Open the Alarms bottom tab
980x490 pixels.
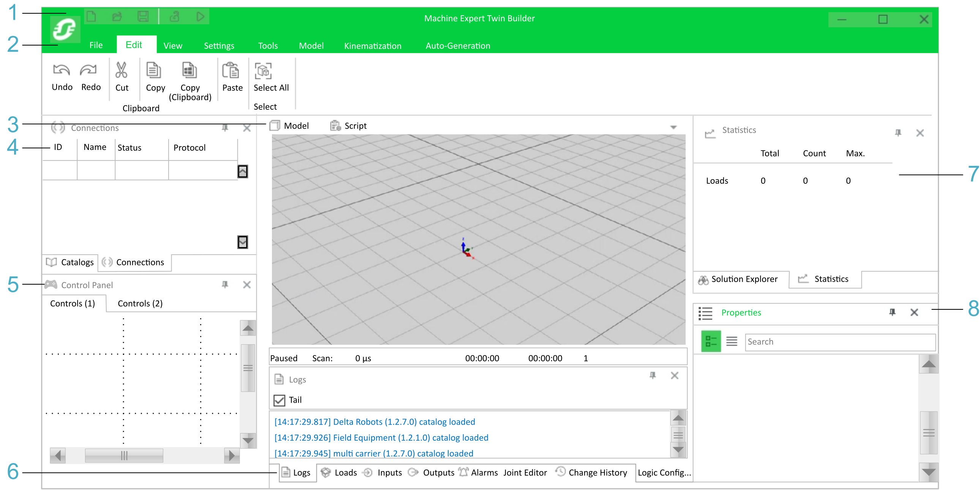tap(478, 473)
